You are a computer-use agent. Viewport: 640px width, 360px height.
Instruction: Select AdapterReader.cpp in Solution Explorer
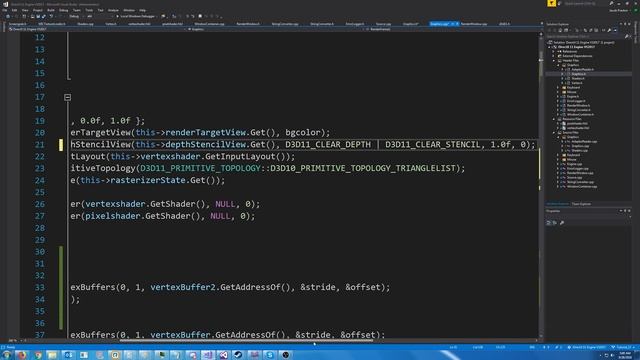[584, 142]
